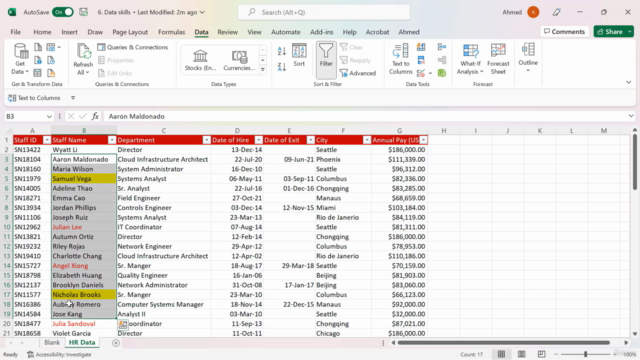Open Advanced filter options
640x360 pixels.
pos(358,73)
